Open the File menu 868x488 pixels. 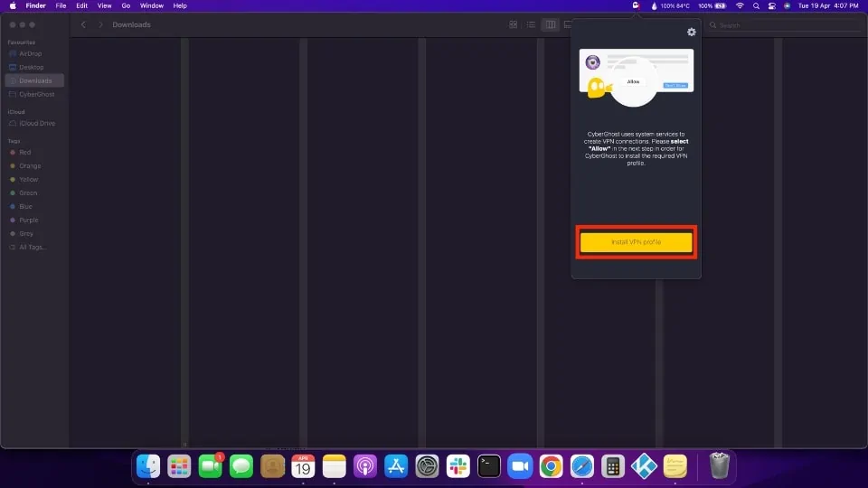[x=61, y=5]
